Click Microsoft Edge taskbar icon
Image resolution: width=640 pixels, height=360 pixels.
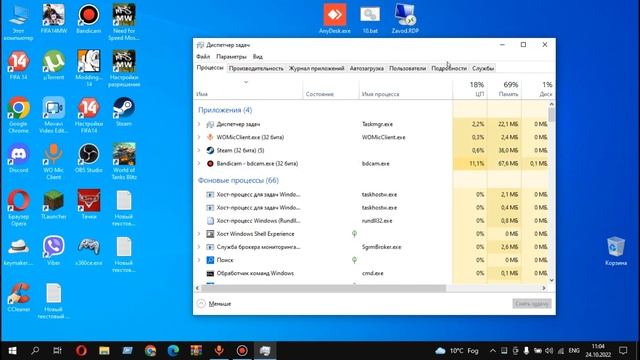point(173,350)
